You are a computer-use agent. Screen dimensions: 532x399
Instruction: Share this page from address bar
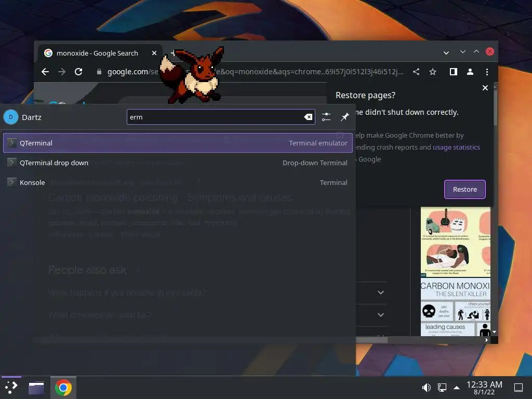tap(416, 72)
